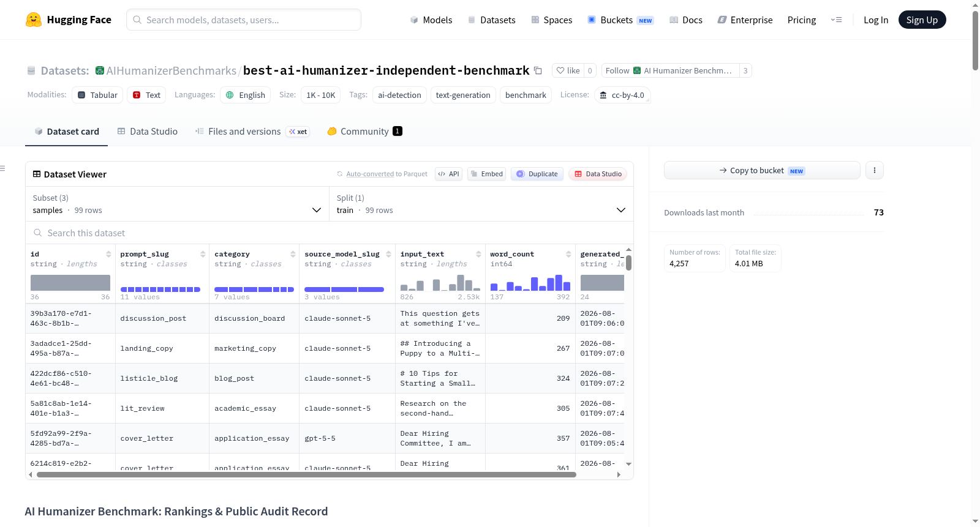Open the Enterprise page
This screenshot has width=980, height=527.
[745, 20]
